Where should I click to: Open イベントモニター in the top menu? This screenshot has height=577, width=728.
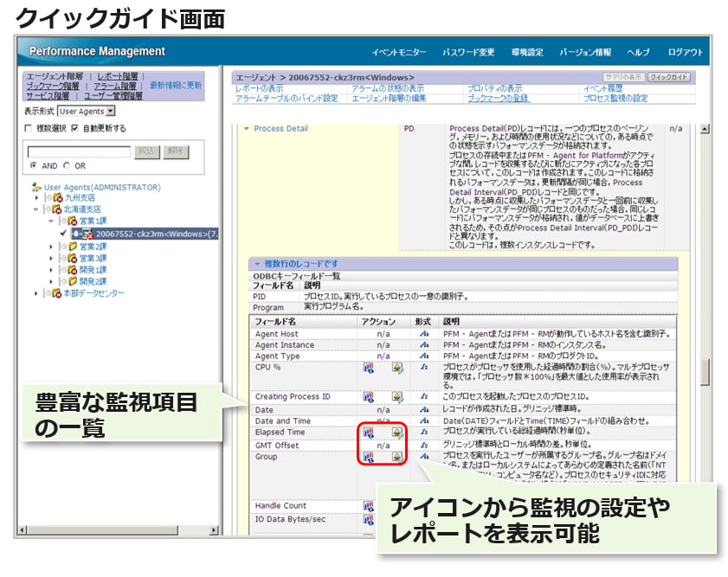(399, 53)
